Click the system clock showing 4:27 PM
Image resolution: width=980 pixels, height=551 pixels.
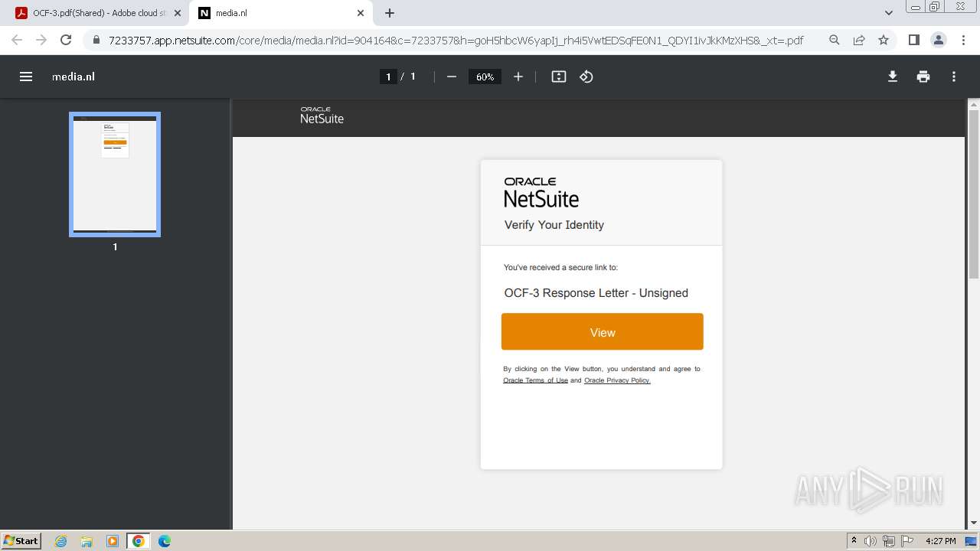940,541
